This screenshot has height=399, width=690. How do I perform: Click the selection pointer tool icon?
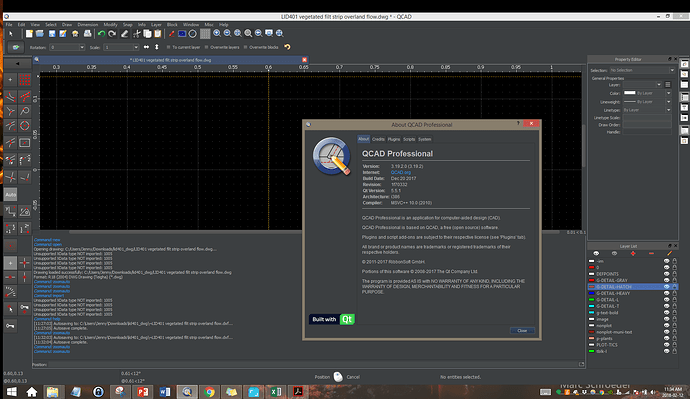[x=11, y=33]
